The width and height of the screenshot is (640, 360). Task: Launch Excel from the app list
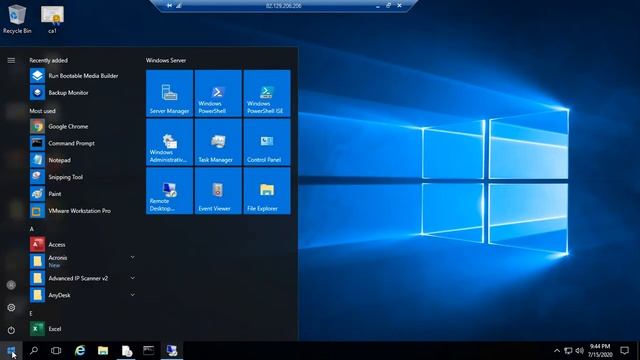82,329
